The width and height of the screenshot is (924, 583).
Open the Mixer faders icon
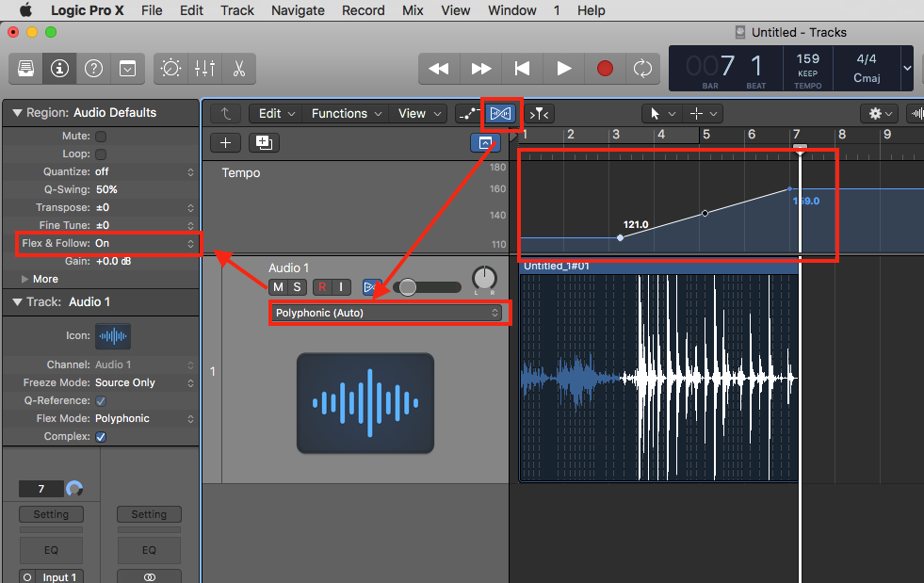pyautogui.click(x=204, y=69)
